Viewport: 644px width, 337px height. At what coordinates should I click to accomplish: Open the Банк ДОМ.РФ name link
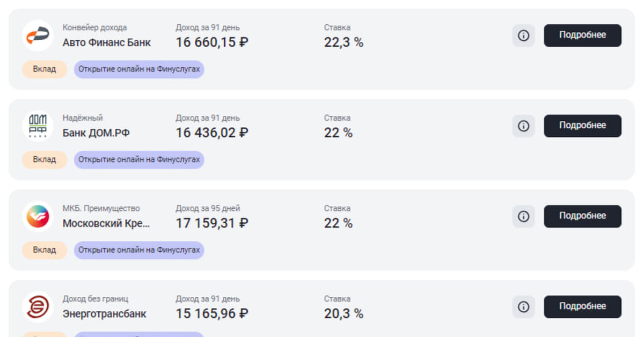click(x=96, y=133)
